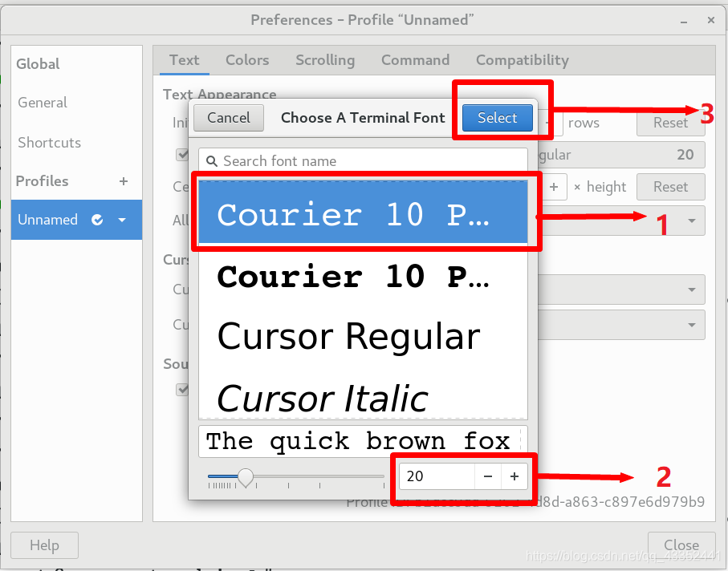
Task: Toggle the checkbox under Sound section
Action: [x=182, y=389]
